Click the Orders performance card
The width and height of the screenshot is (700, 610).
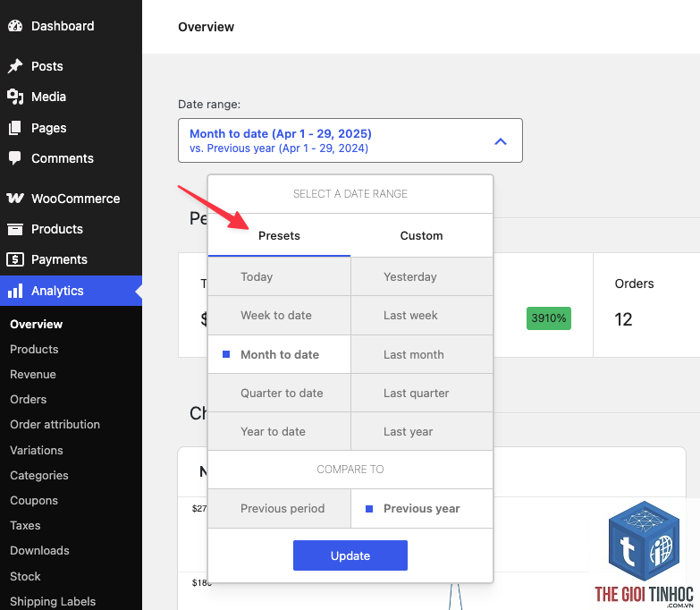click(646, 305)
